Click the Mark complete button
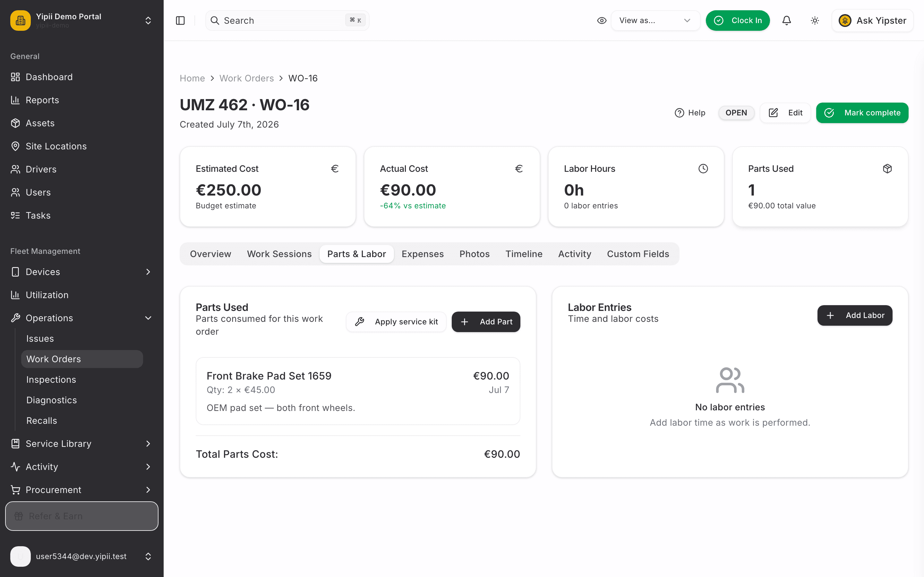 pyautogui.click(x=862, y=113)
